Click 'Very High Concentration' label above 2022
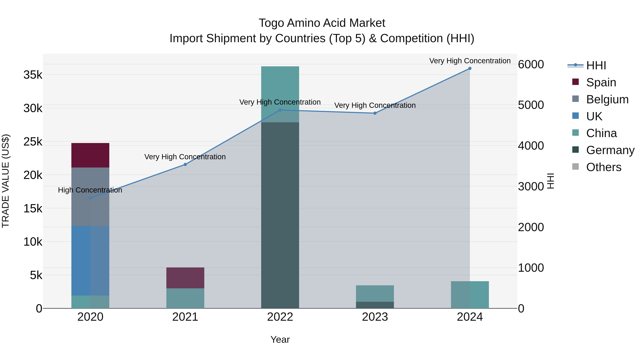The image size is (644, 362). pyautogui.click(x=280, y=102)
